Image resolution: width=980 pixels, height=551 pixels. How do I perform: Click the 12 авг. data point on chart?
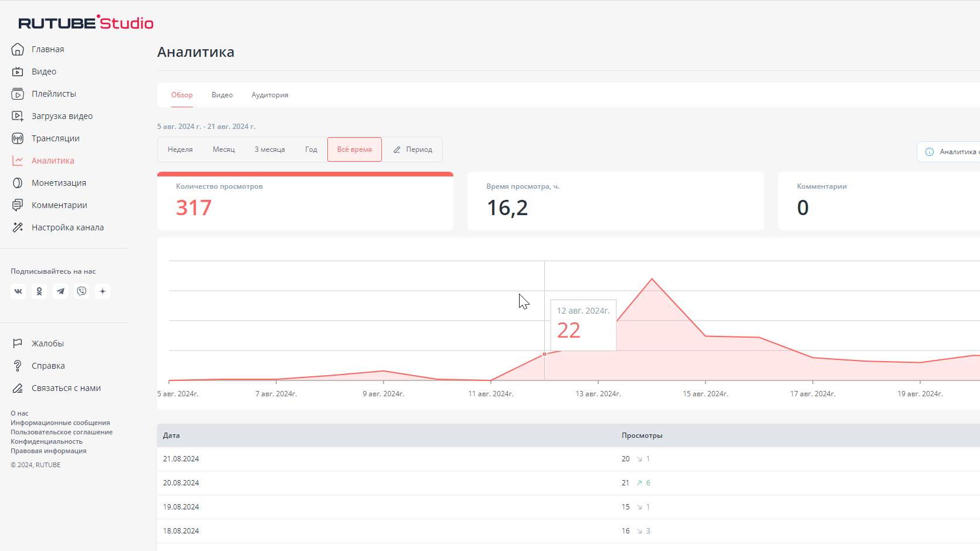click(544, 354)
